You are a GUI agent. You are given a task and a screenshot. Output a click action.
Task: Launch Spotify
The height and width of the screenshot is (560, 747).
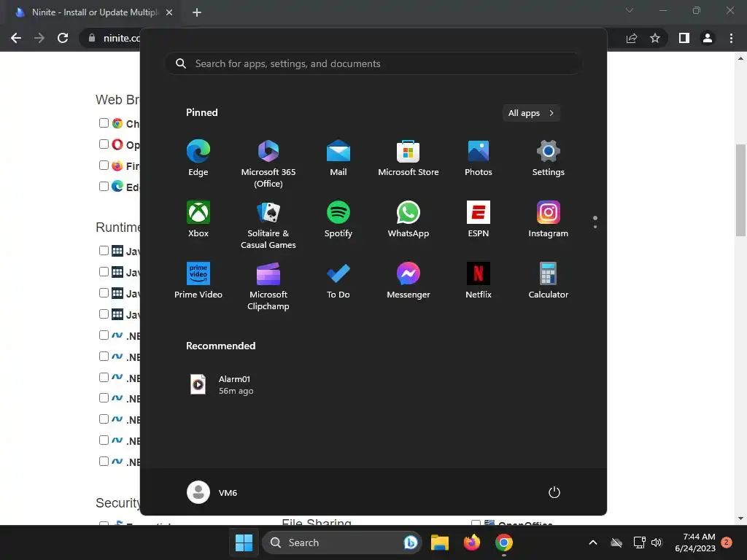pyautogui.click(x=338, y=219)
